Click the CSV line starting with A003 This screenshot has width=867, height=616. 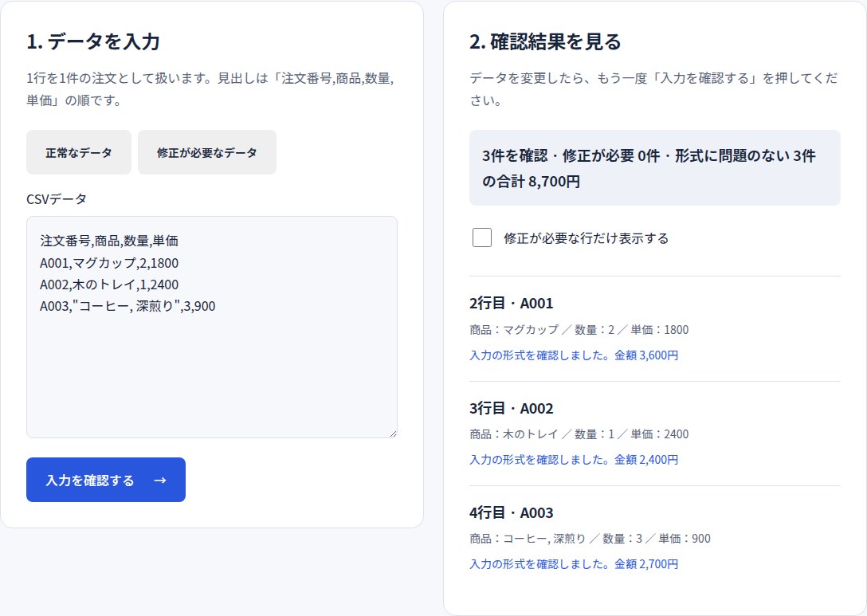127,306
